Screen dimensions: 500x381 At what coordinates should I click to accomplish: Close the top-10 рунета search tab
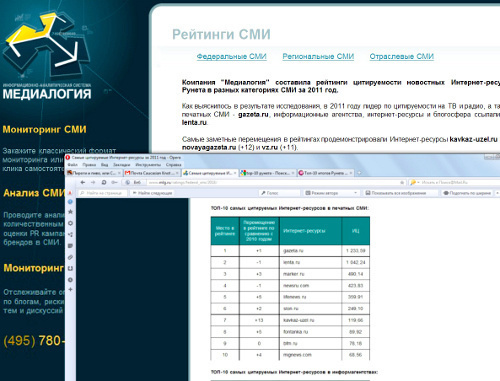click(293, 173)
